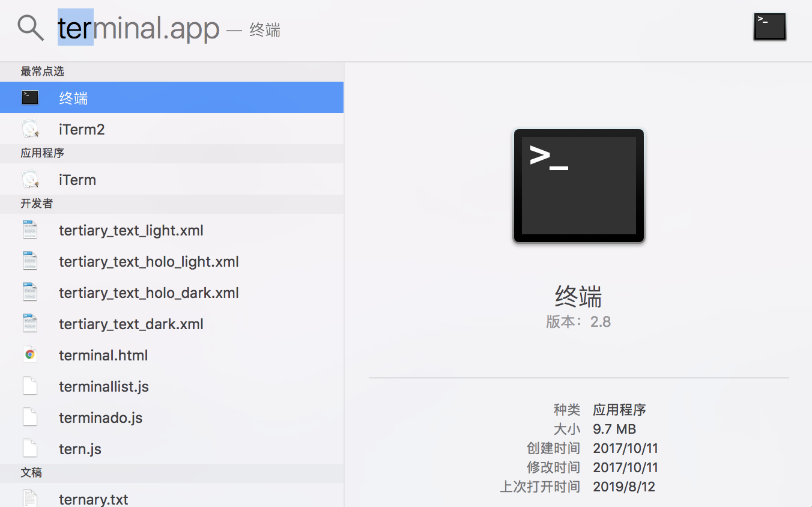Image resolution: width=812 pixels, height=507 pixels.
Task: Open terminal.html result
Action: [172, 354]
